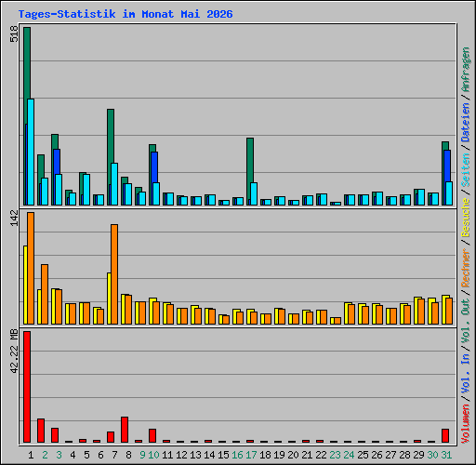Select the cyan Seiten bar for day 1
The height and width of the screenshot is (465, 476).
click(x=31, y=152)
